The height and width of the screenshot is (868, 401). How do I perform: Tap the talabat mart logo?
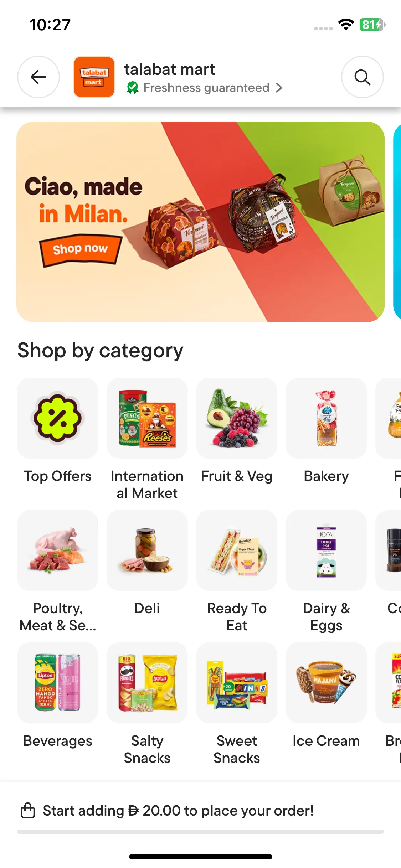[94, 77]
